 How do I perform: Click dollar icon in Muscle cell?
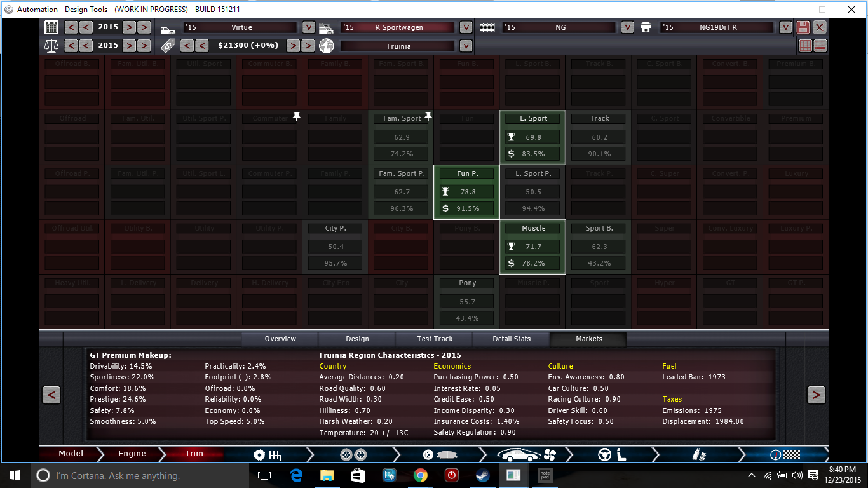[511, 263]
